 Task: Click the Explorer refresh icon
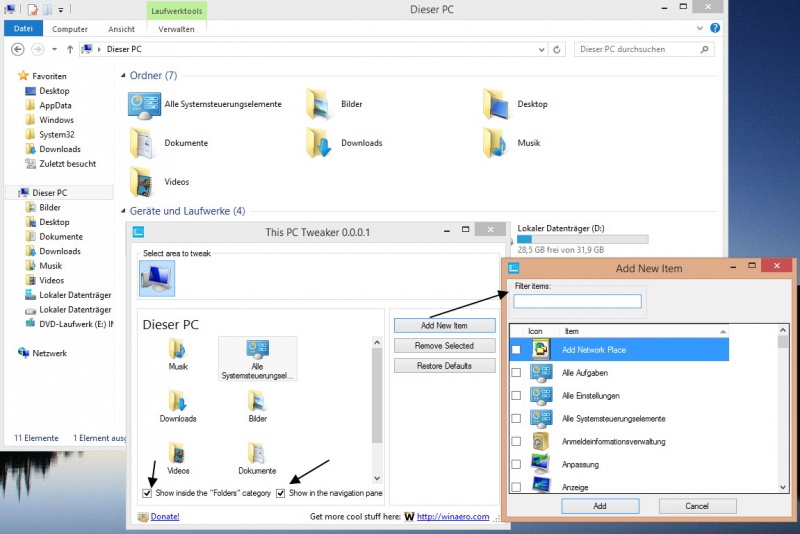(x=557, y=49)
